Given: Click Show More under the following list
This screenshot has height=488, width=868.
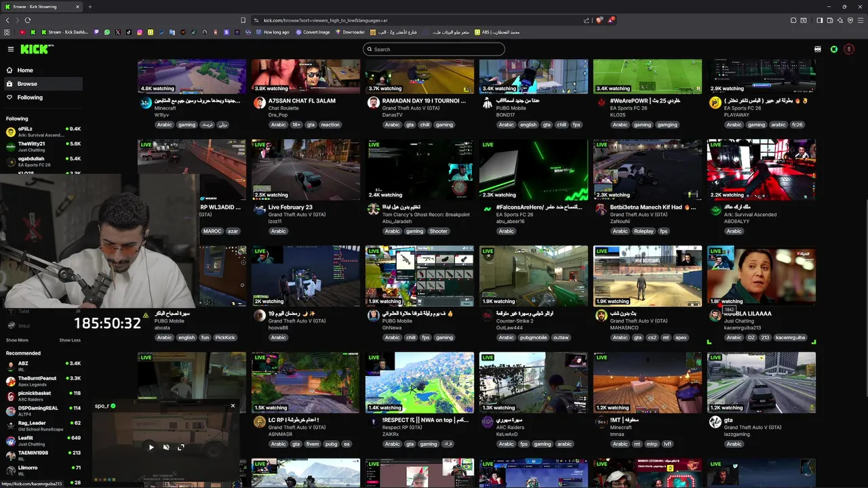Looking at the screenshot, I should pyautogui.click(x=17, y=340).
